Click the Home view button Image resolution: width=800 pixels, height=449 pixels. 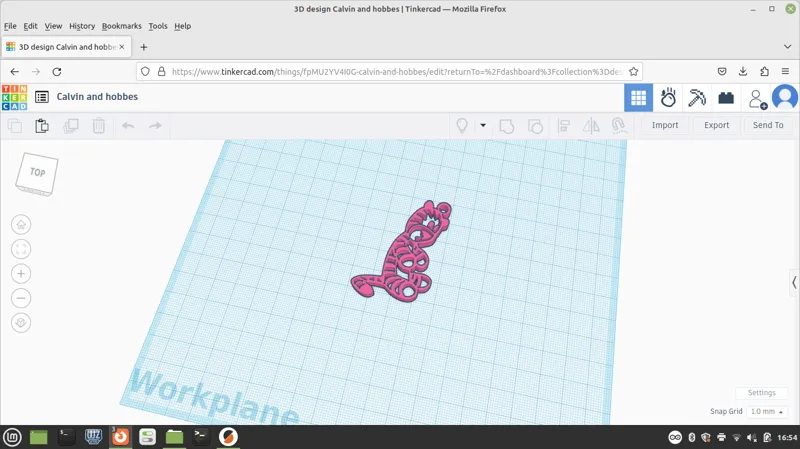coord(21,224)
